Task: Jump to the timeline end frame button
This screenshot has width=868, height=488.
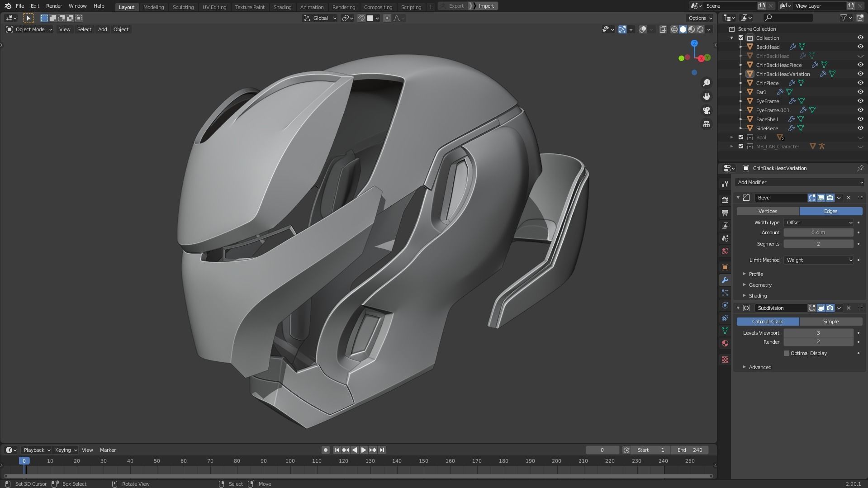Action: click(382, 450)
